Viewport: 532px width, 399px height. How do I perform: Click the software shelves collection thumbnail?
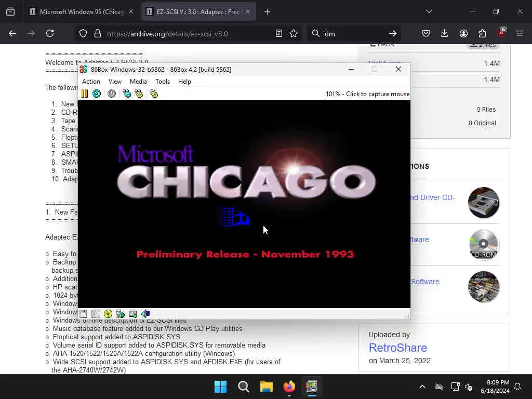point(484,287)
